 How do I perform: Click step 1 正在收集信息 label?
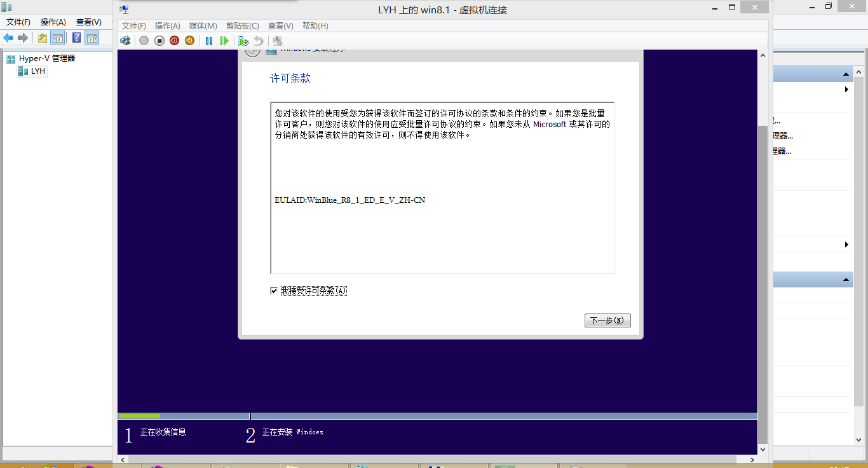163,432
